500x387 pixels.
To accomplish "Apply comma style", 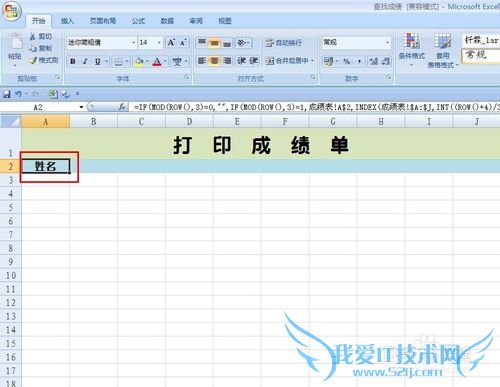I will click(359, 61).
